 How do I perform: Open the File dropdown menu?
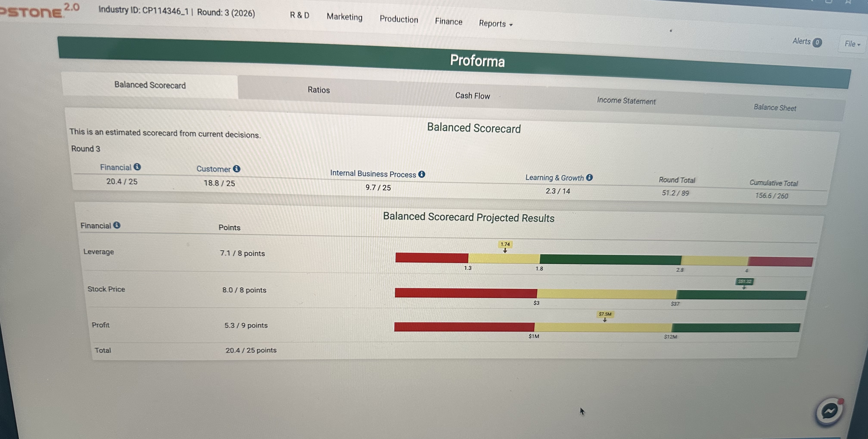(x=852, y=44)
